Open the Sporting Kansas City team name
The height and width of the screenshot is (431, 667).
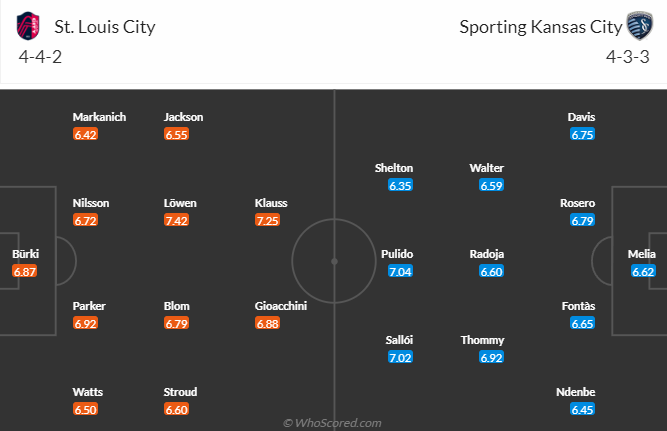pos(541,27)
